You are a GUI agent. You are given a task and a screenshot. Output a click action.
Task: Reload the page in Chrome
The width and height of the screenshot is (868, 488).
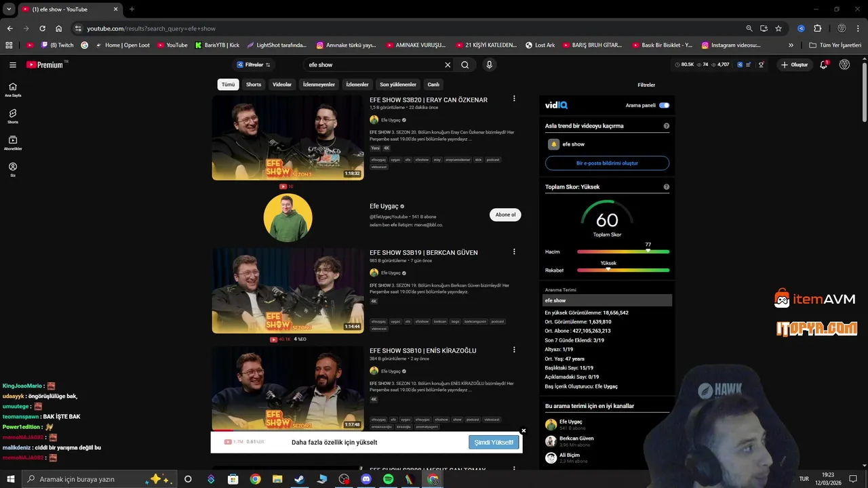[x=42, y=28]
